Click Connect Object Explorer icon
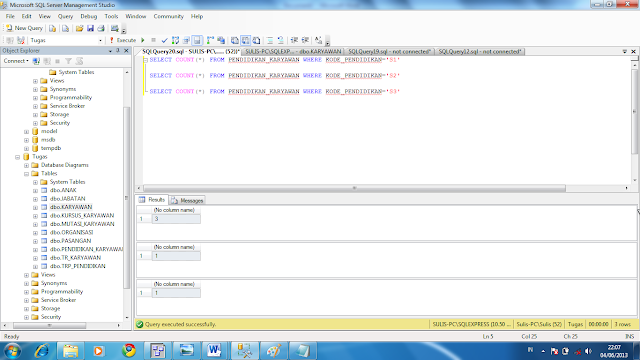The width and height of the screenshot is (640, 360). 36,61
